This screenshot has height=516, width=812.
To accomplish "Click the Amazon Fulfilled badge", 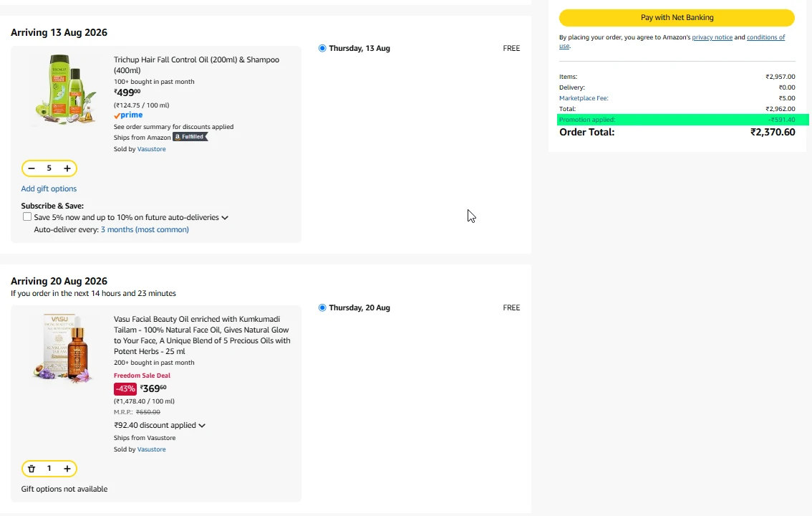I will [190, 137].
